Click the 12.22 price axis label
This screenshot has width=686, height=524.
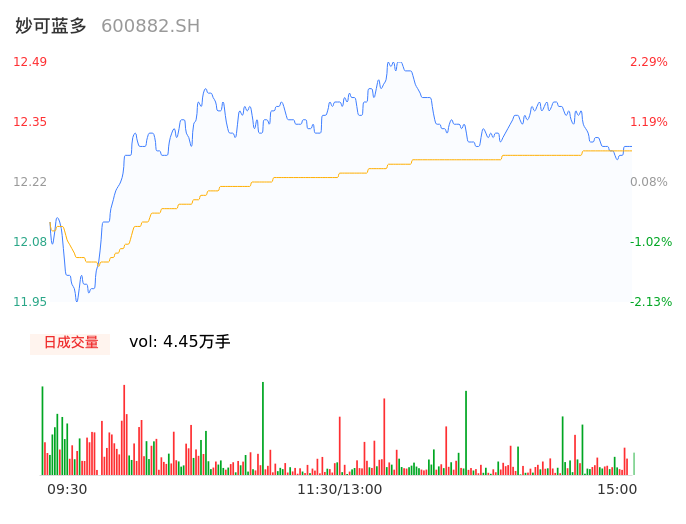(x=30, y=182)
